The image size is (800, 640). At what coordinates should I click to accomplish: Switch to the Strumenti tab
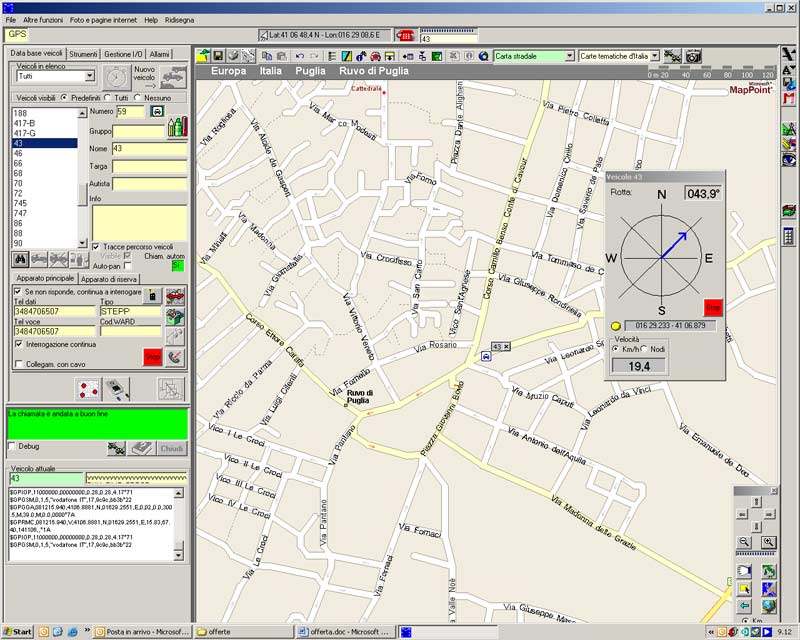pyautogui.click(x=83, y=54)
